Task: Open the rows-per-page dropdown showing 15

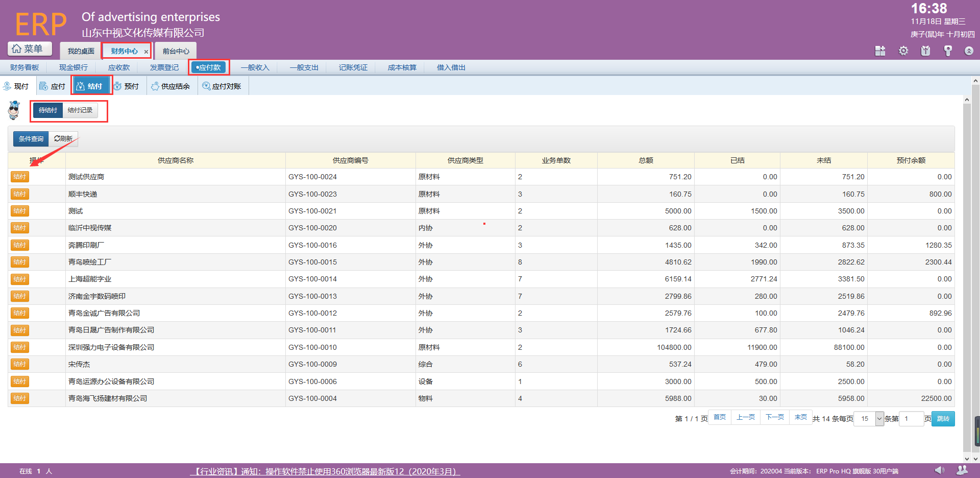Action: point(869,419)
